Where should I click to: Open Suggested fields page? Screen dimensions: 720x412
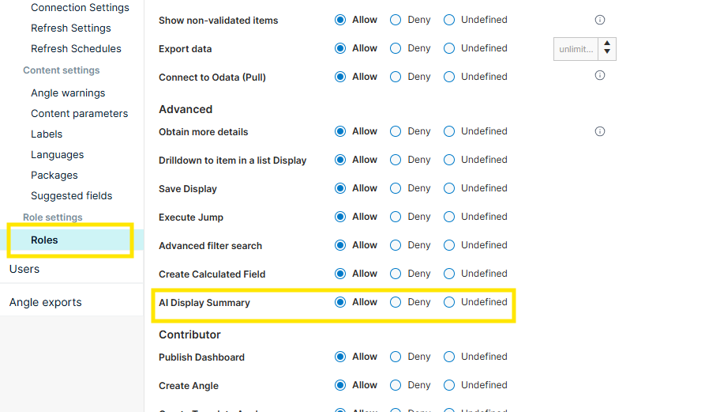71,196
